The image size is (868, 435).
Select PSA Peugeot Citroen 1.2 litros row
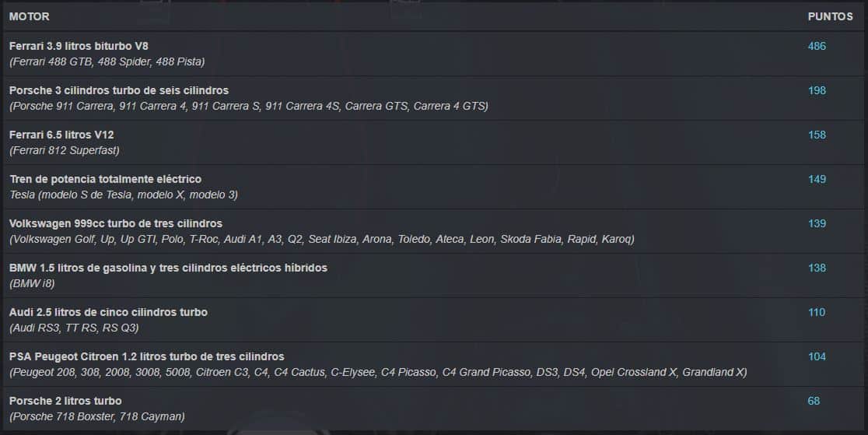point(434,364)
